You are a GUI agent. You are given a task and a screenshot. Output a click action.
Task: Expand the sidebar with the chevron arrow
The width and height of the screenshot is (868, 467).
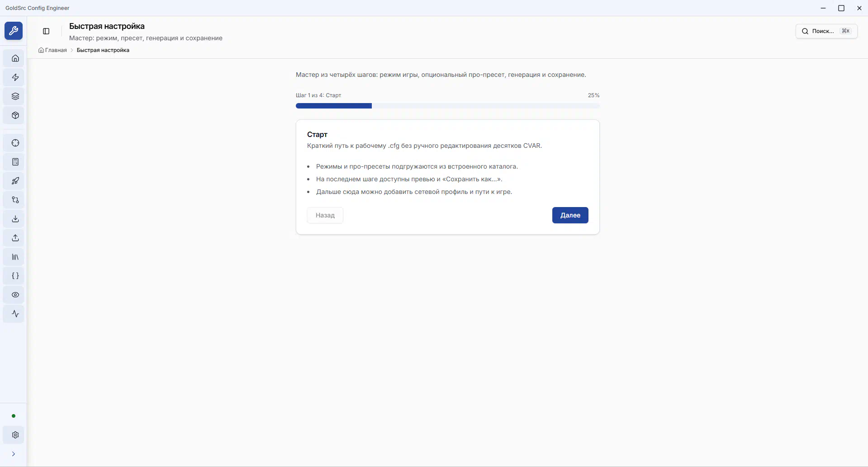(x=14, y=454)
